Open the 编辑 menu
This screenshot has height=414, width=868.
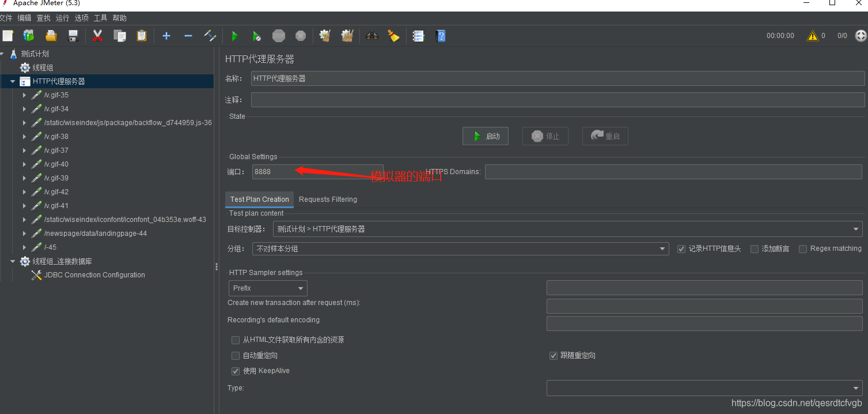click(x=24, y=18)
